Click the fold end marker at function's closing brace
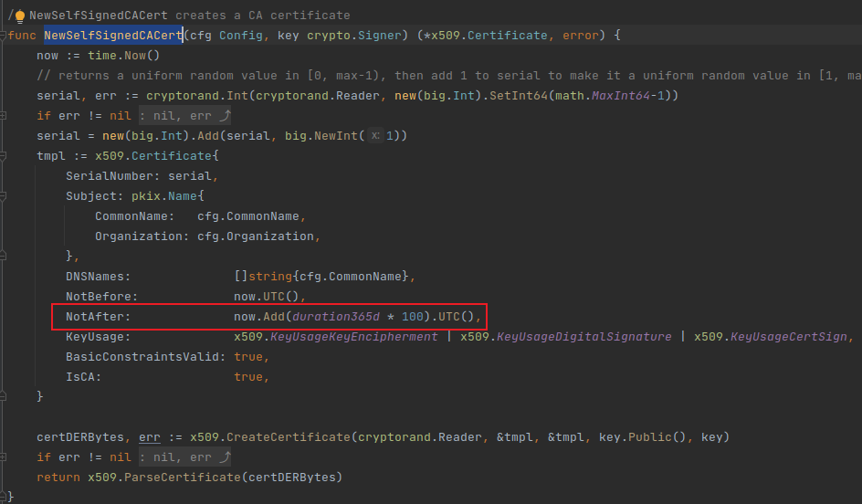 (x=5, y=497)
